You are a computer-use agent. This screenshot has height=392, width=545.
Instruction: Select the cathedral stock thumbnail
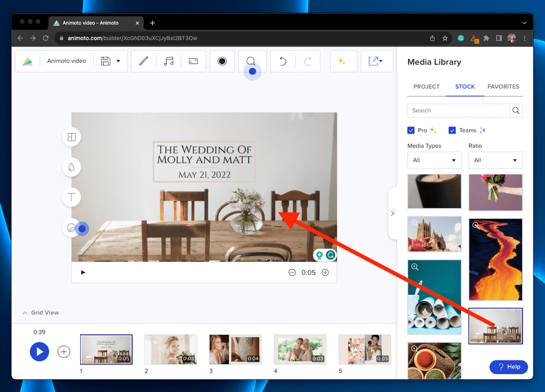[x=434, y=234]
